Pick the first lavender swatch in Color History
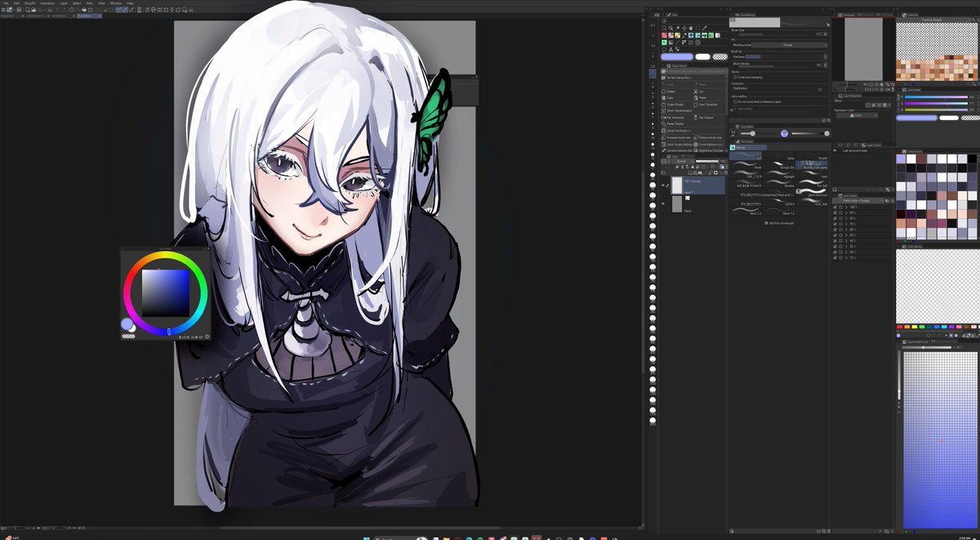The image size is (980, 540). click(x=901, y=159)
